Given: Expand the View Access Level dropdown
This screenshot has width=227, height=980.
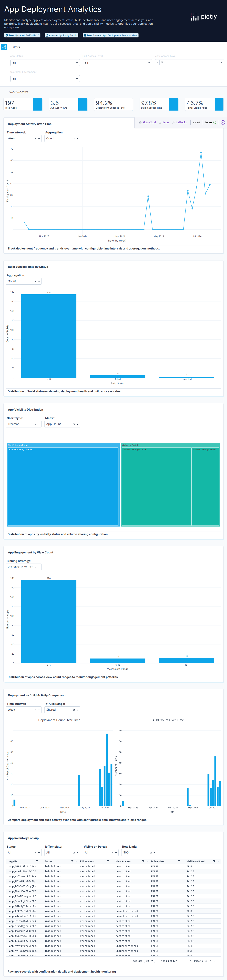Looking at the screenshot, I should point(221,63).
